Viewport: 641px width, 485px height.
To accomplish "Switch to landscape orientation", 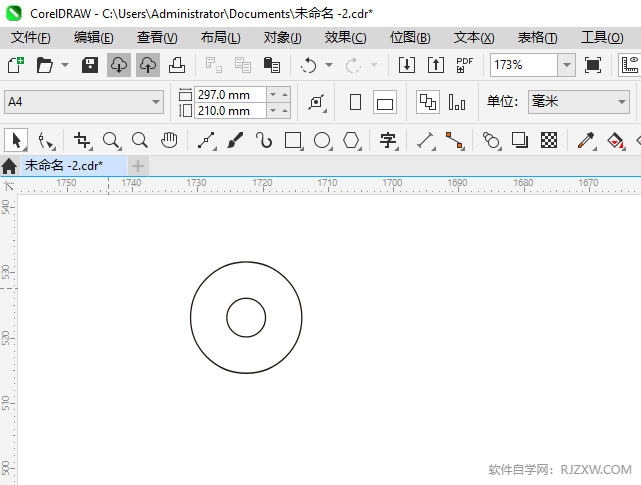I will tap(385, 102).
